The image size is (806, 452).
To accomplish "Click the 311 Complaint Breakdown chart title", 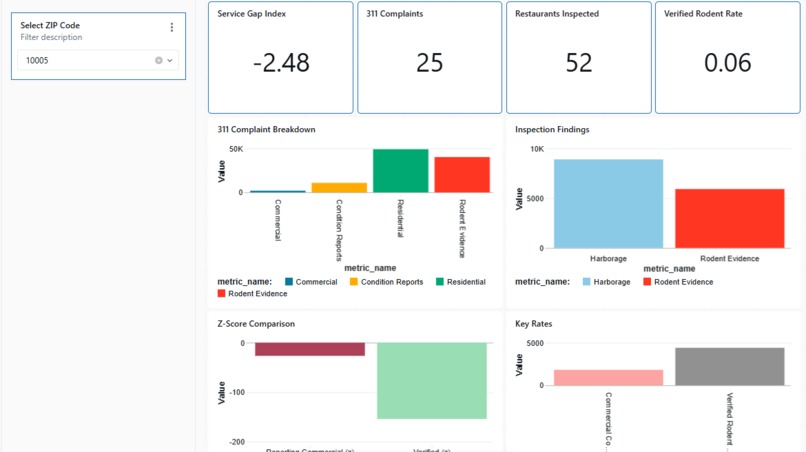I will point(266,130).
